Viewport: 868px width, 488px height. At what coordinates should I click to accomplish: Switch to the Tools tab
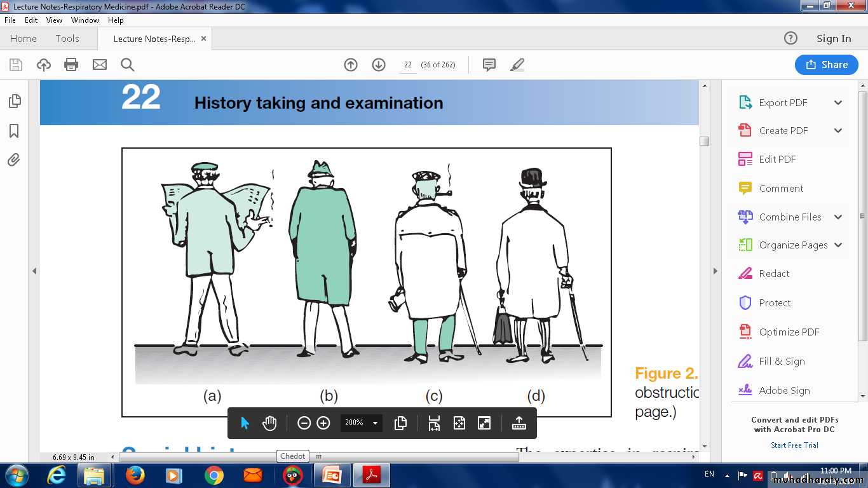coord(67,39)
